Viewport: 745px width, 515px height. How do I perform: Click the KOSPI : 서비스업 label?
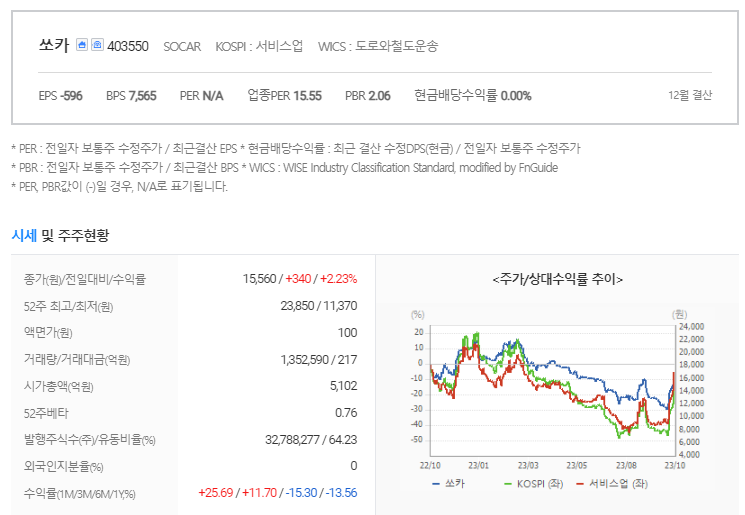click(259, 46)
